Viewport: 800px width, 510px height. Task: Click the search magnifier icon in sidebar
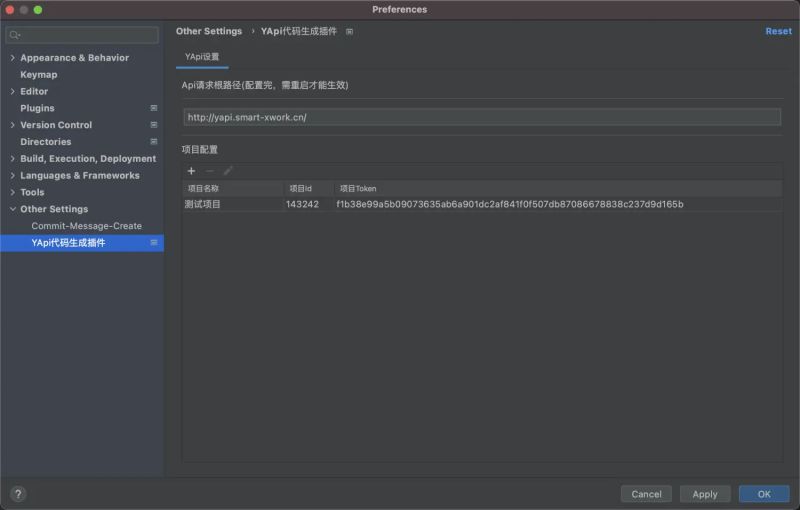click(14, 35)
